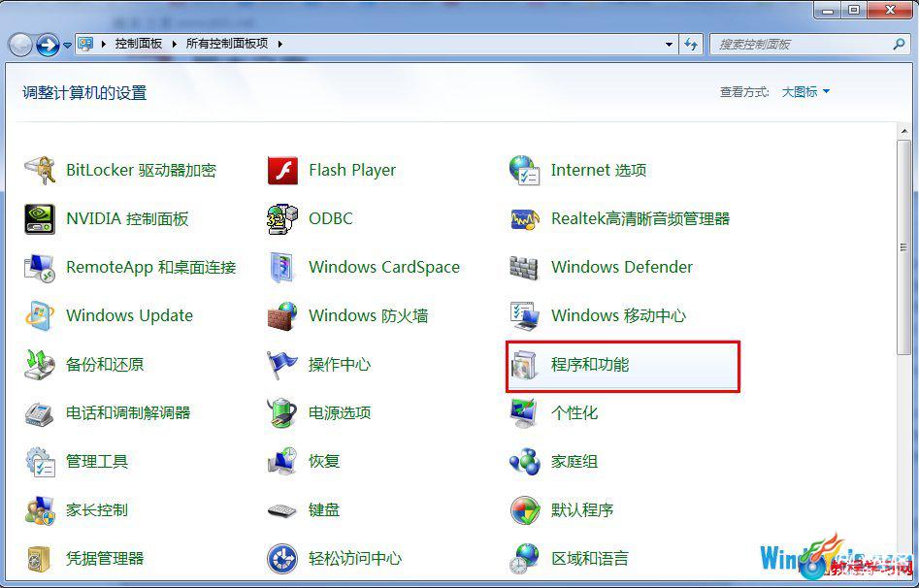Open 电源选项 battery icon

(x=282, y=413)
